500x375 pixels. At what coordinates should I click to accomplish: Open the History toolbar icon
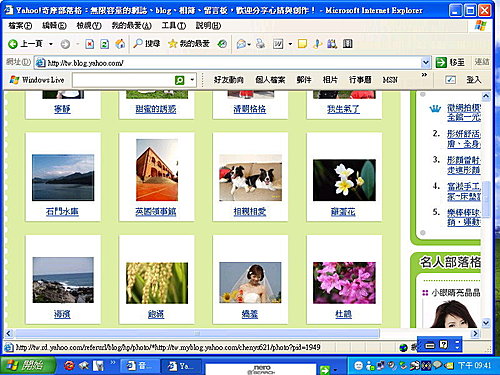222,44
